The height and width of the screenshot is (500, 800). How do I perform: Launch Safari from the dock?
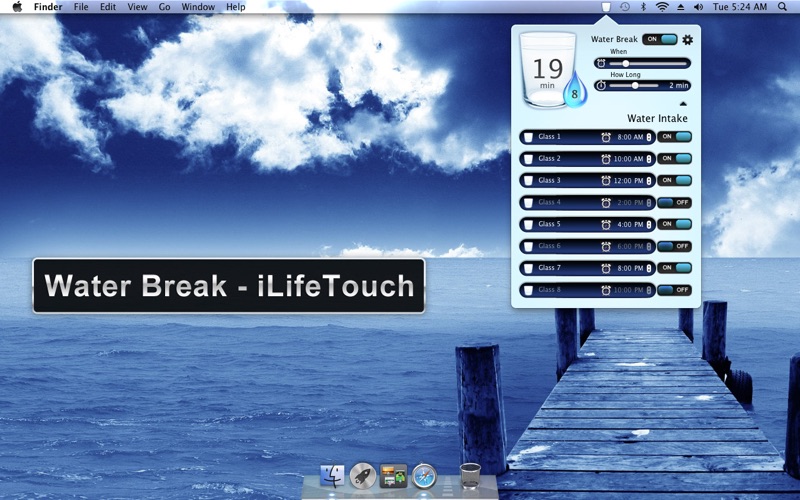coord(424,476)
